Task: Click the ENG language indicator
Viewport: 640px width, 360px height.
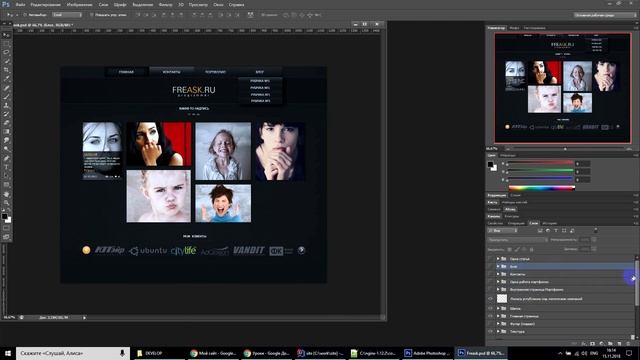Action: click(x=594, y=353)
